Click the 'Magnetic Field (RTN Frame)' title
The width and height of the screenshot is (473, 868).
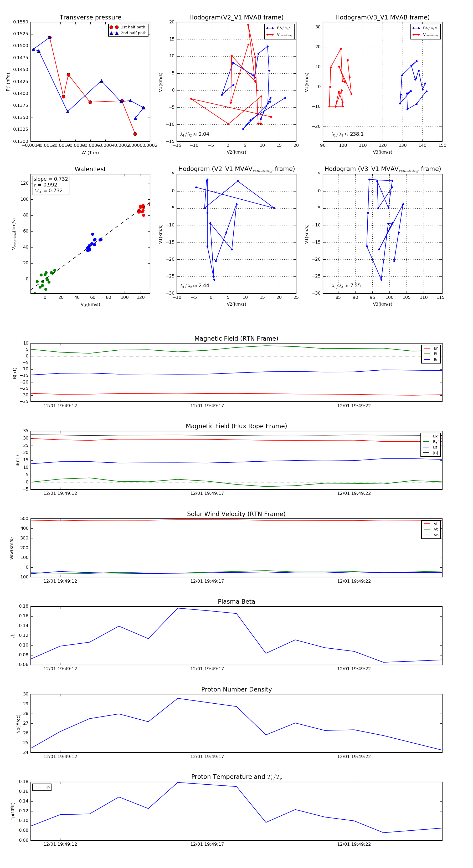(x=236, y=339)
